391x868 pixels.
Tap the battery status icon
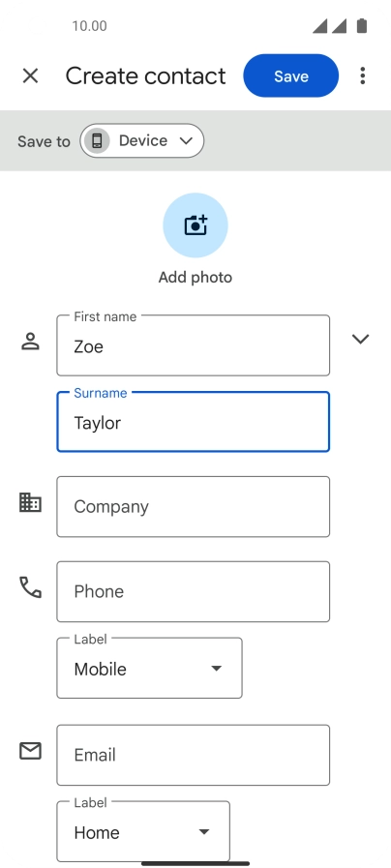coord(362,25)
